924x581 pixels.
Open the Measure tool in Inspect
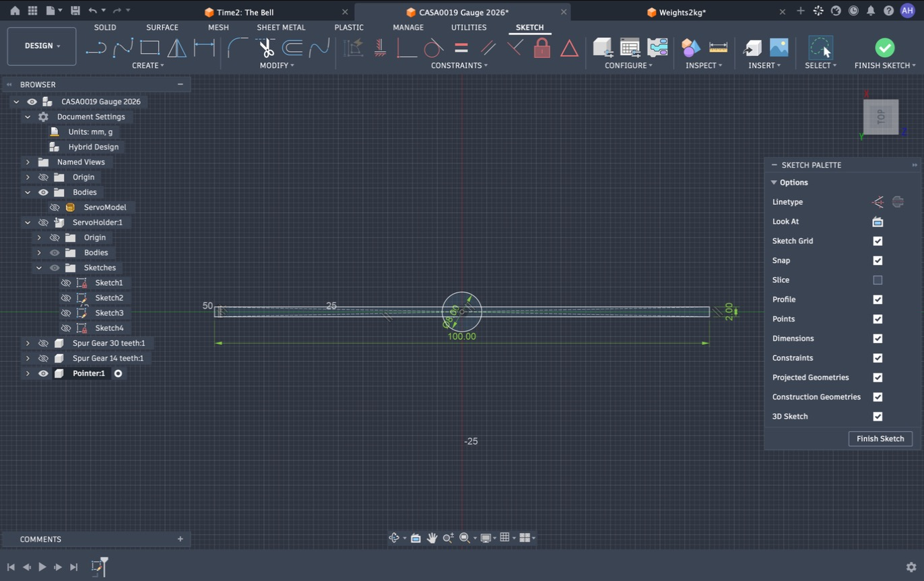[x=719, y=48]
